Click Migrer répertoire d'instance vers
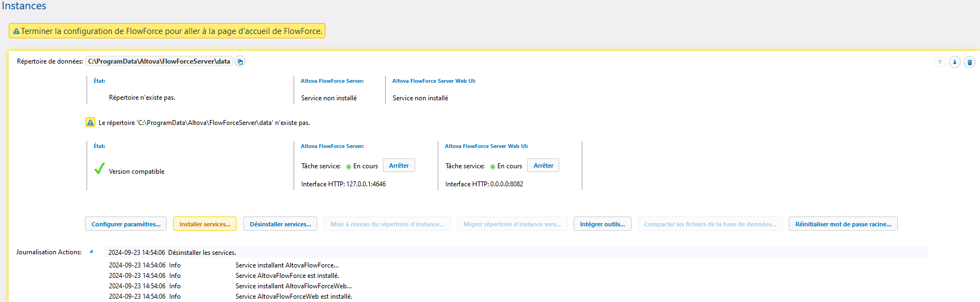The height and width of the screenshot is (302, 980). pos(512,224)
